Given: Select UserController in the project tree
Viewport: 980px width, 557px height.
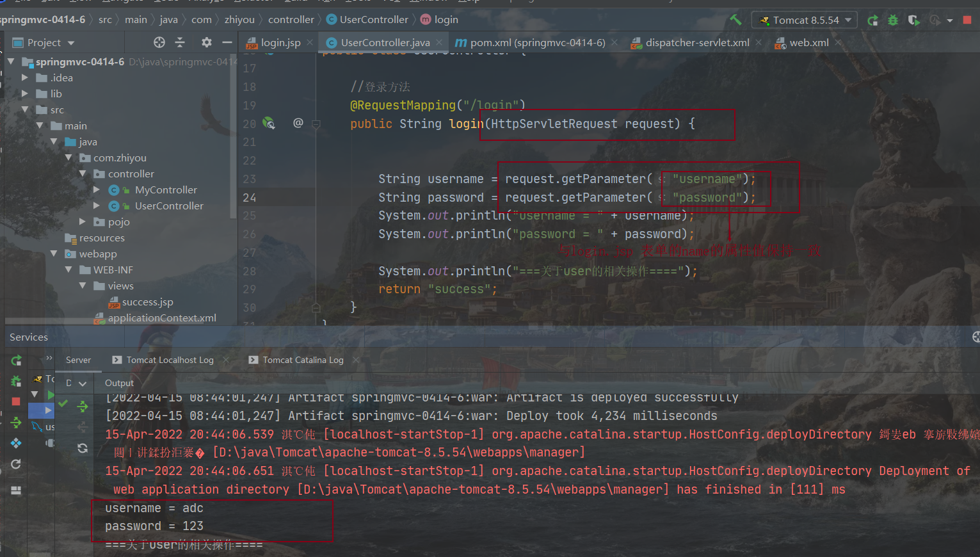Looking at the screenshot, I should coord(169,206).
